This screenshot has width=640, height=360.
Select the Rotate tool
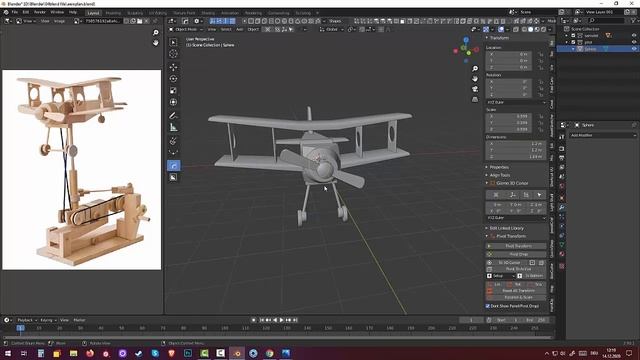(x=173, y=79)
